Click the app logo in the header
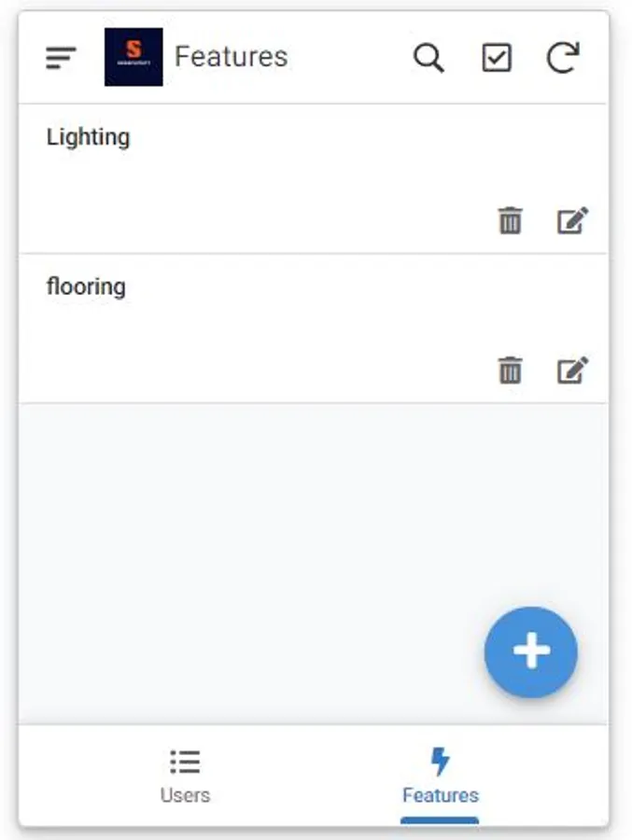 [133, 57]
